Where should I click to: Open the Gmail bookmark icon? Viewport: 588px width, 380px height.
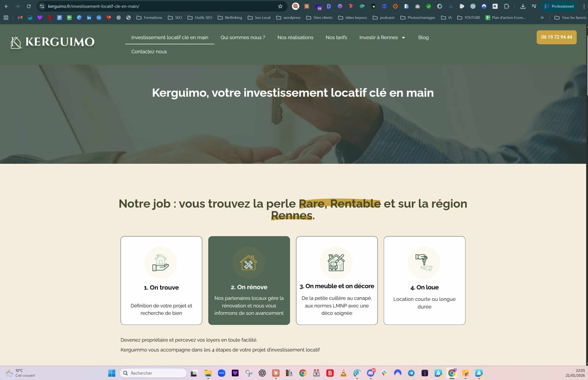click(x=20, y=17)
